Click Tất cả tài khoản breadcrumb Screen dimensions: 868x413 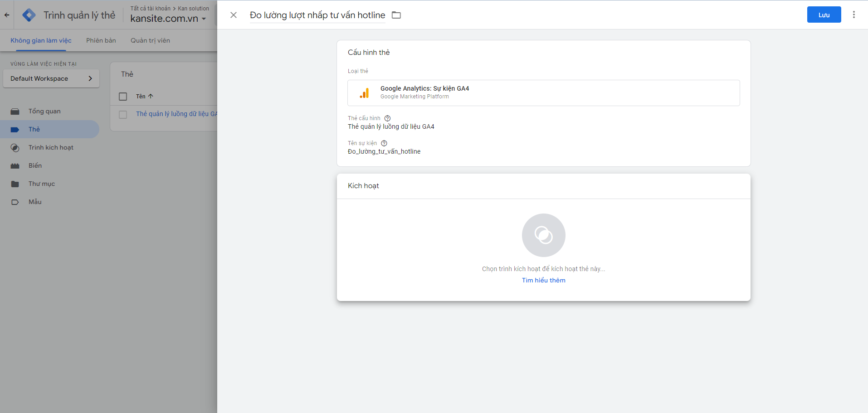(151, 8)
